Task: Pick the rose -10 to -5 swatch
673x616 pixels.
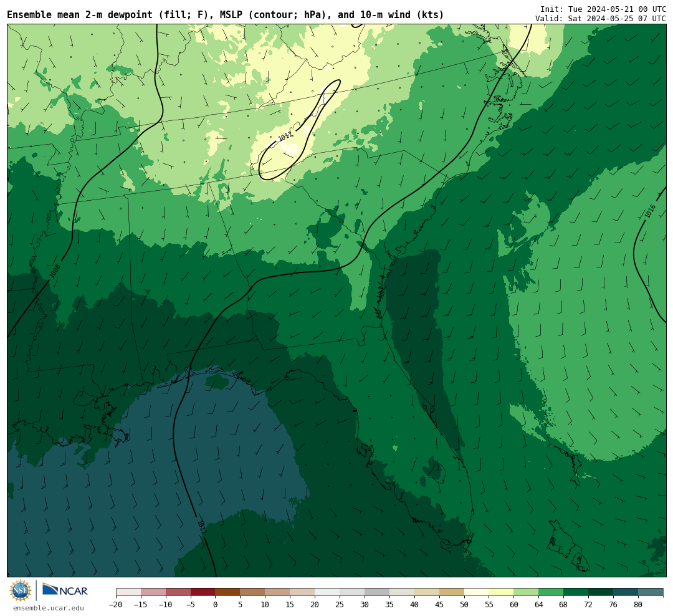Action: pyautogui.click(x=178, y=592)
